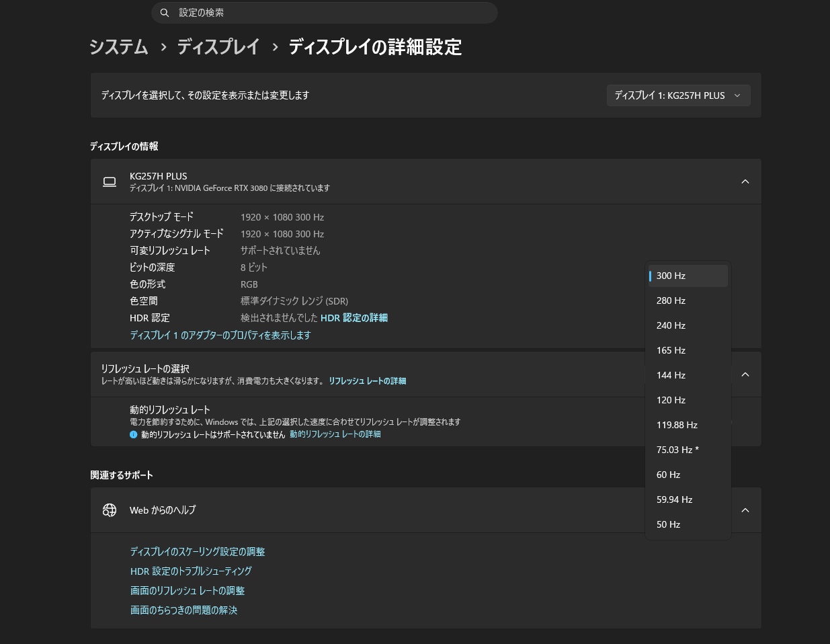Click 標準ダイナミック レンジ (SDR) value

tap(294, 301)
